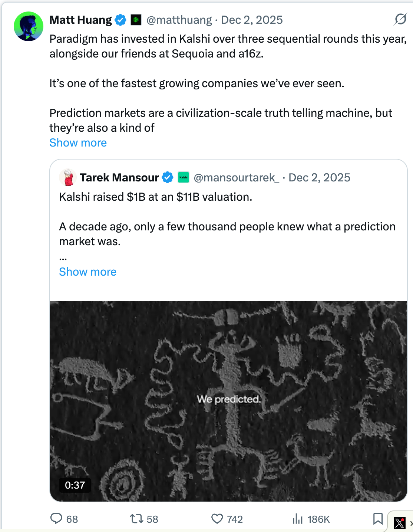Image resolution: width=413 pixels, height=532 pixels.
Task: Click the Matt Huang display name
Action: pyautogui.click(x=80, y=20)
